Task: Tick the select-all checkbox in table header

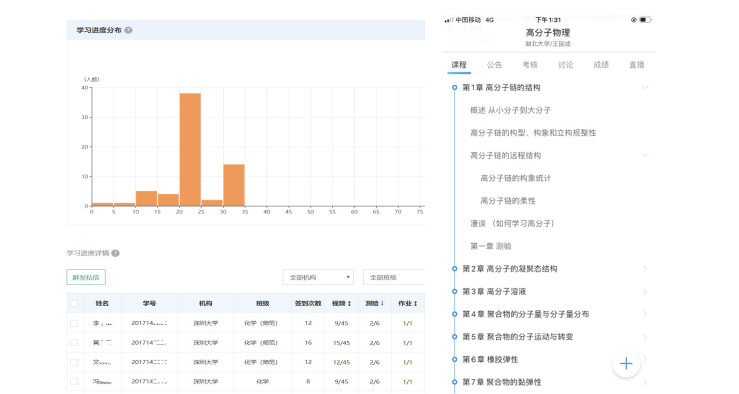Action: [74, 304]
